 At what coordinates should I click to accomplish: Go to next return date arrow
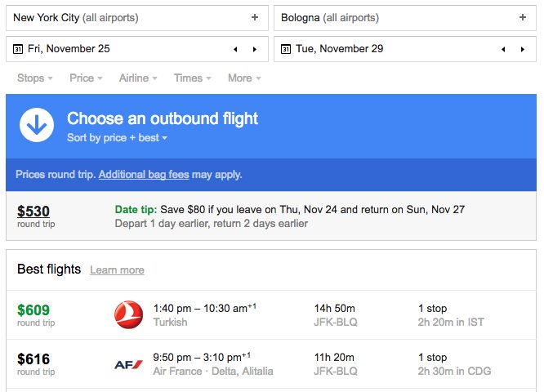tap(523, 49)
